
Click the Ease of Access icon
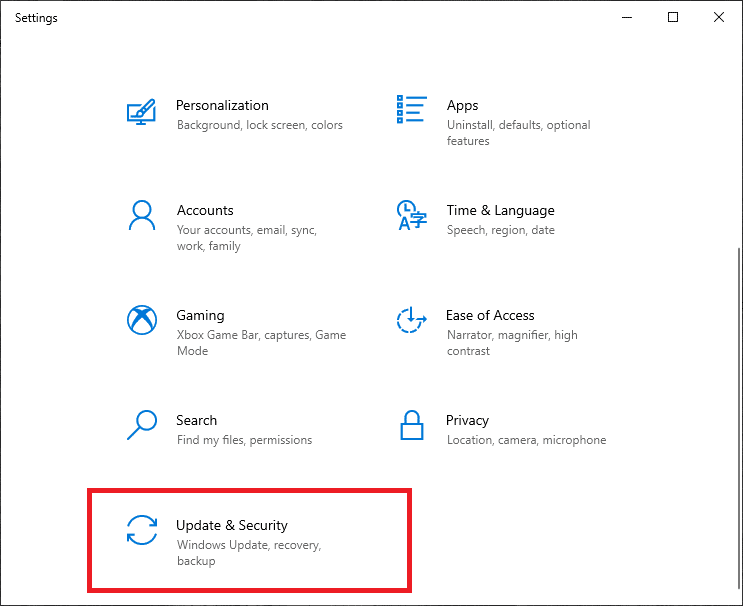(411, 320)
